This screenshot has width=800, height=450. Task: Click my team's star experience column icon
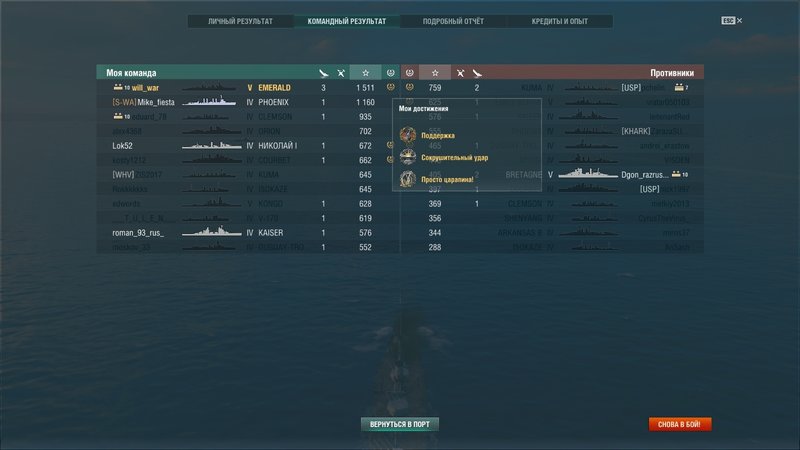(x=365, y=73)
